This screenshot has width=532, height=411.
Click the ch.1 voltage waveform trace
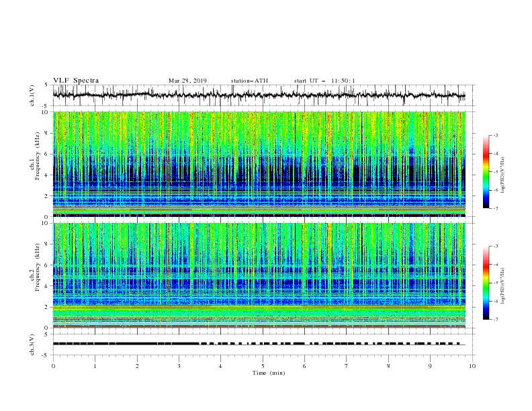(x=259, y=95)
